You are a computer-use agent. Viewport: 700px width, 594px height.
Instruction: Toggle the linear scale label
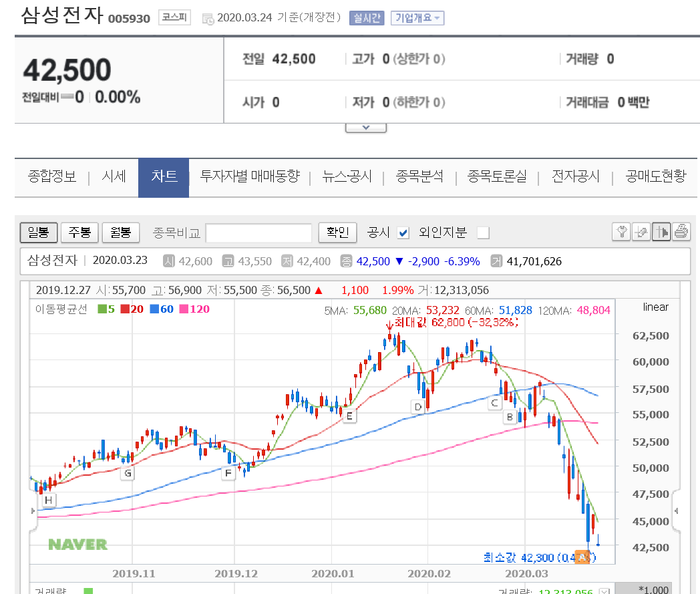click(655, 307)
